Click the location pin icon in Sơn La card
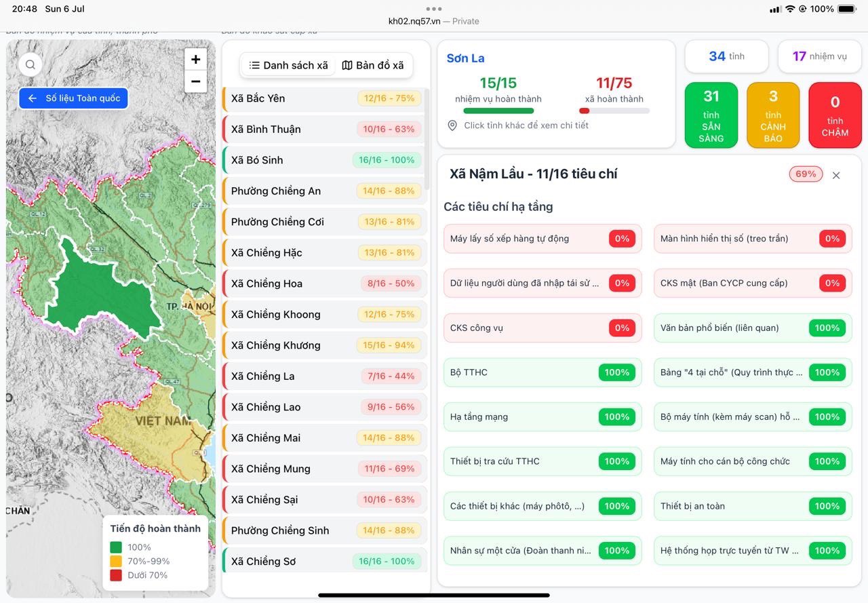 click(x=452, y=125)
